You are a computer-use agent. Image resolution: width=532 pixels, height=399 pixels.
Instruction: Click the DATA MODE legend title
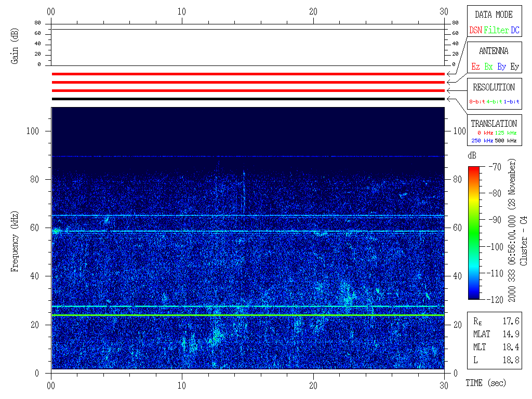click(494, 15)
